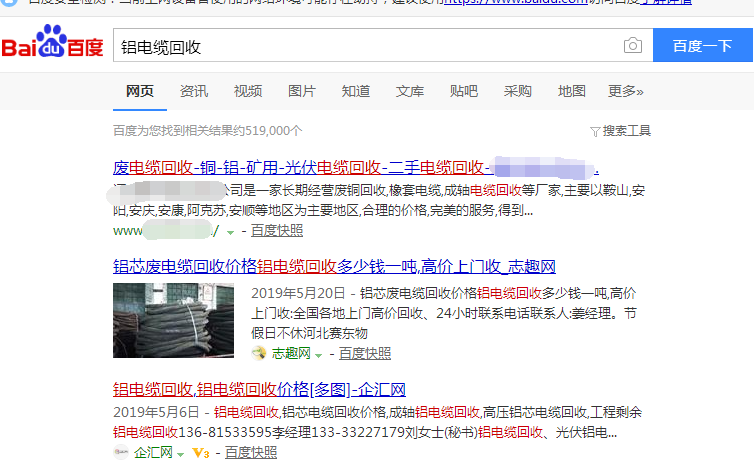The image size is (754, 465).
Task: Click the first result URL beginning www
Action: [166, 231]
